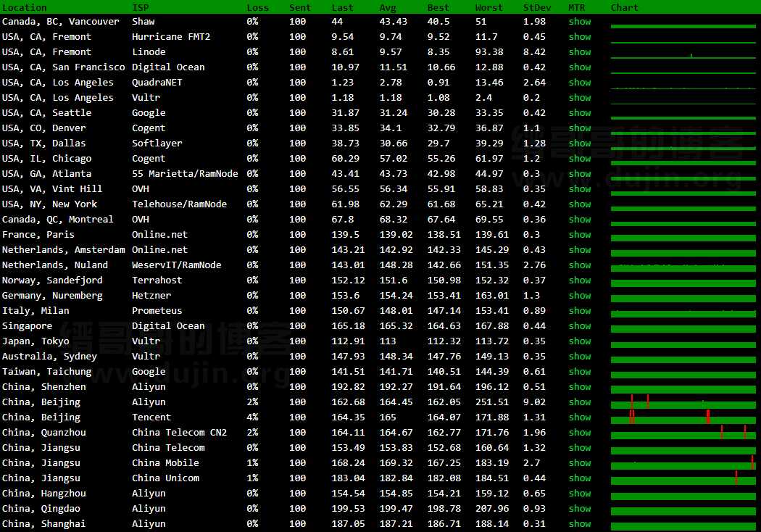Click the "China Telecom CN2" ISP cell
This screenshot has width=761, height=532.
click(179, 433)
